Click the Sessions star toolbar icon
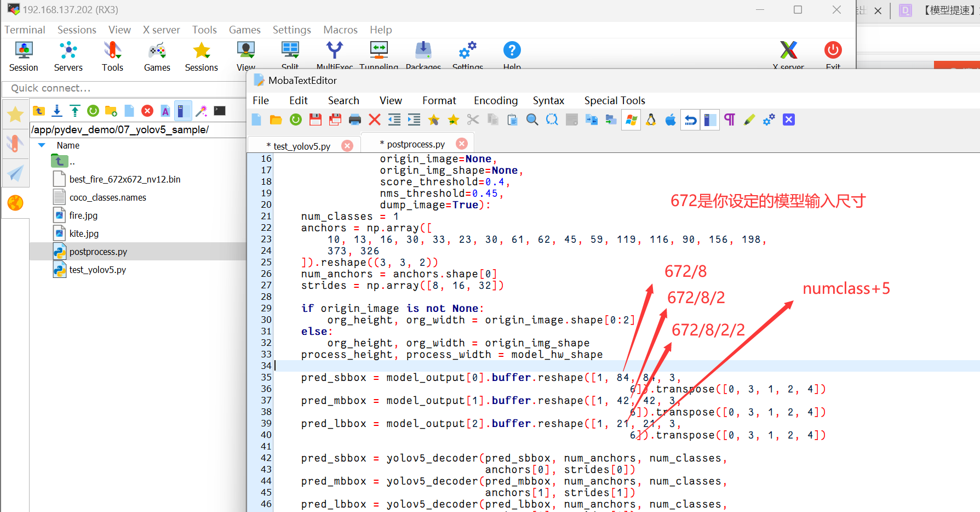The height and width of the screenshot is (512, 980). [x=202, y=56]
